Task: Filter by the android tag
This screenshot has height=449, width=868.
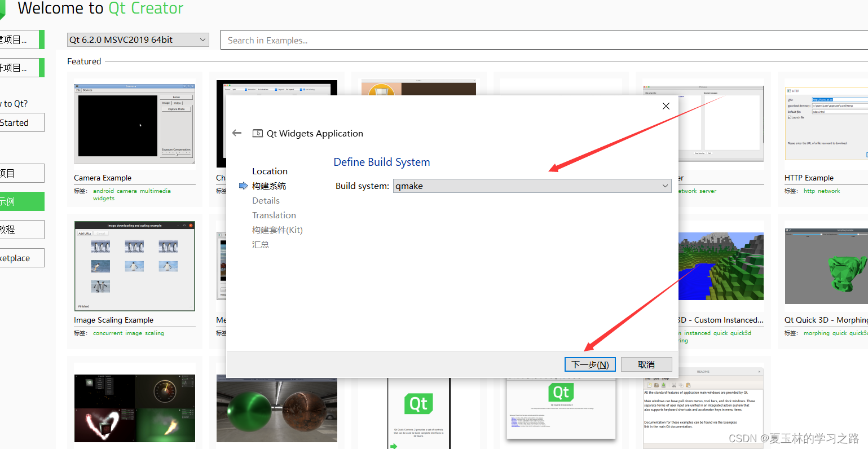Action: coord(103,191)
